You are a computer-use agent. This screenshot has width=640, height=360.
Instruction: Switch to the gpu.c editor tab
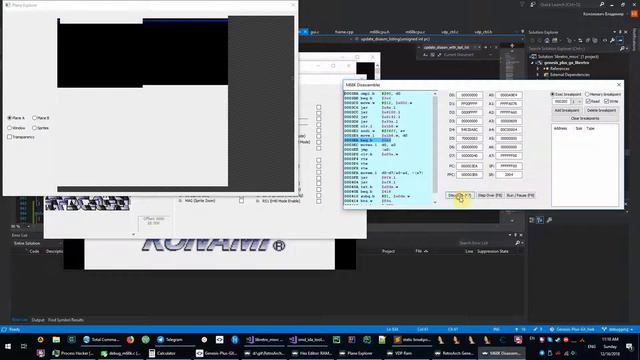point(315,32)
